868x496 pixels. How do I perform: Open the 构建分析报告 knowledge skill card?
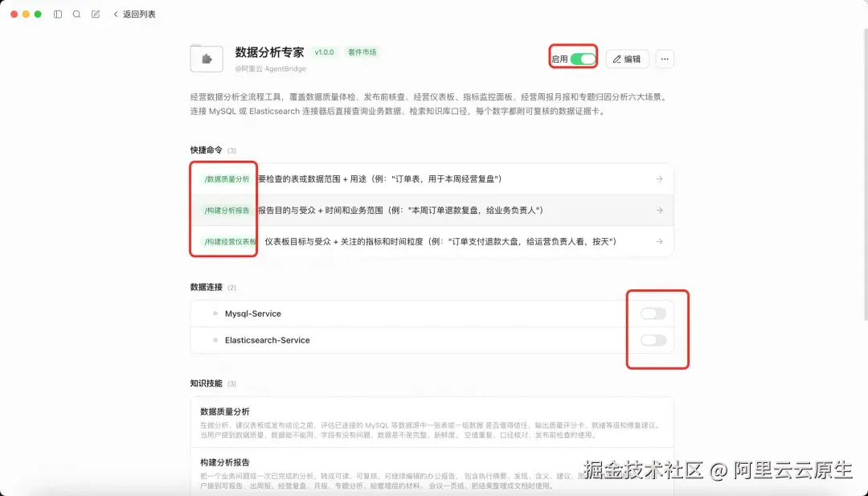coord(432,472)
